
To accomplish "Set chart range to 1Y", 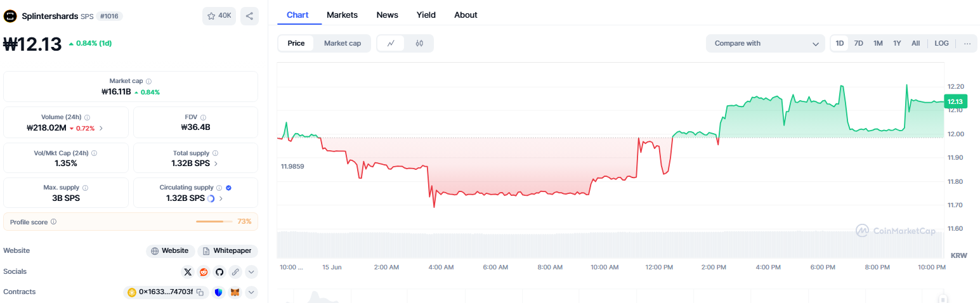I will point(897,43).
